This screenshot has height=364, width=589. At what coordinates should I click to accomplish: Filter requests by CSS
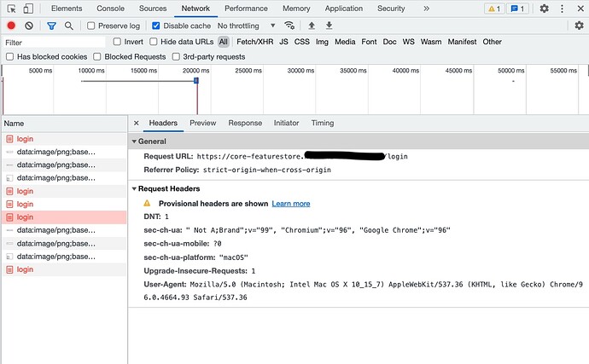click(302, 42)
